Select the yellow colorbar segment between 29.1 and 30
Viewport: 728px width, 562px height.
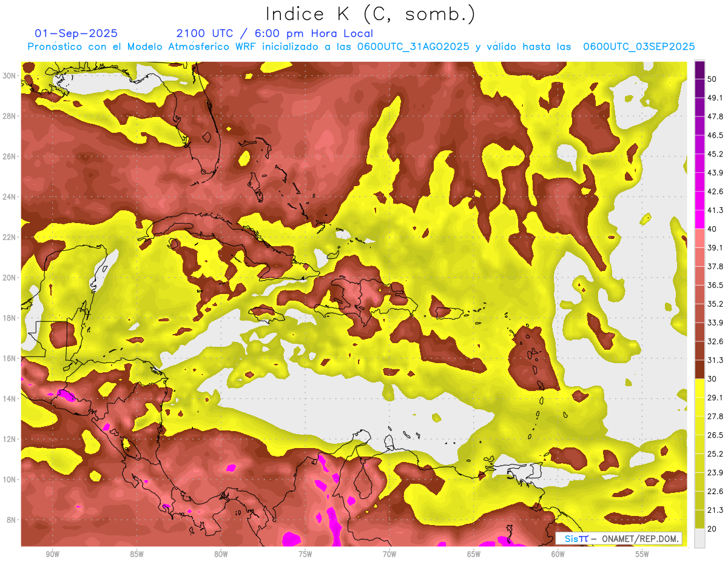[x=699, y=388]
